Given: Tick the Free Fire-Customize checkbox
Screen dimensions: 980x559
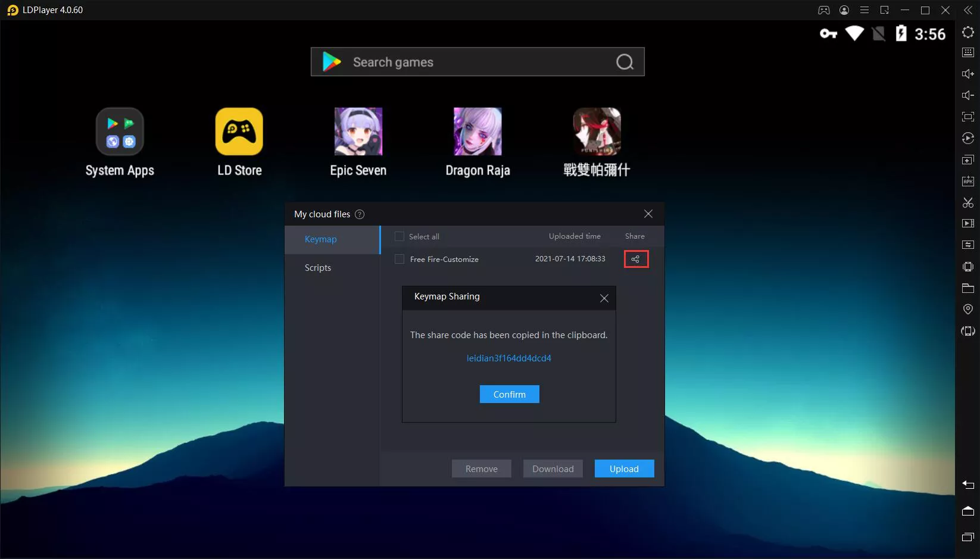Looking at the screenshot, I should (400, 259).
